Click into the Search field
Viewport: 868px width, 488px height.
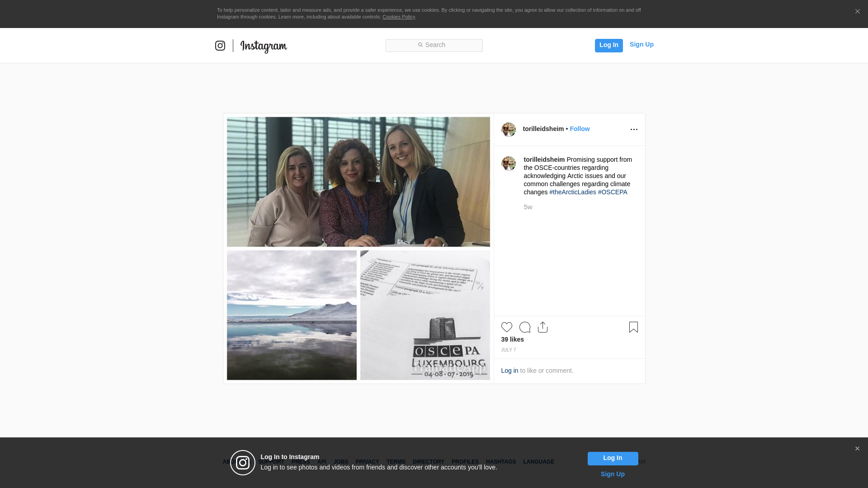pos(434,45)
